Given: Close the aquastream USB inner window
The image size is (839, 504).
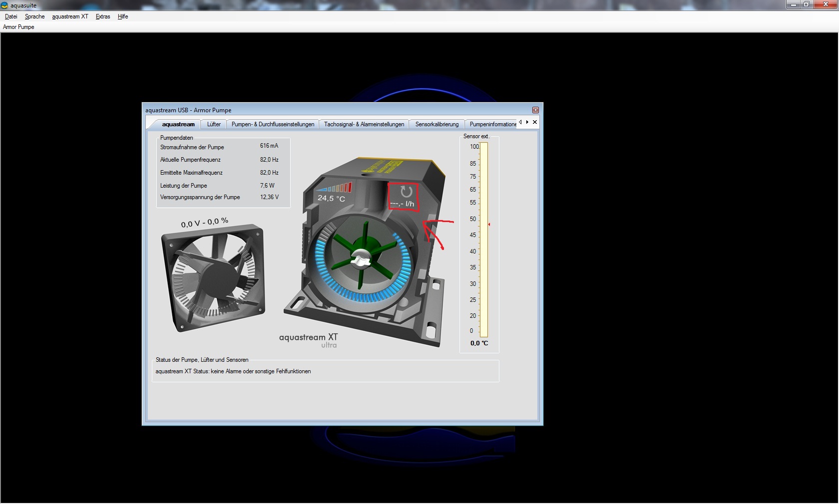Looking at the screenshot, I should [x=535, y=110].
